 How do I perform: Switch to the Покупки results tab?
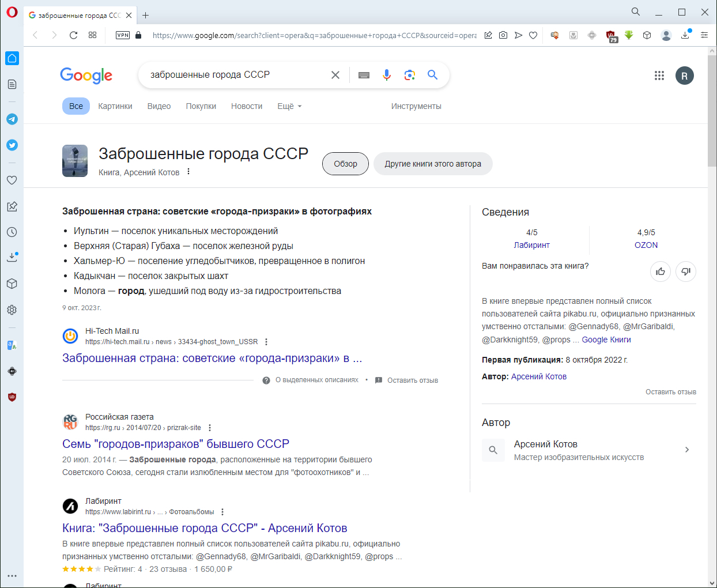(x=201, y=106)
